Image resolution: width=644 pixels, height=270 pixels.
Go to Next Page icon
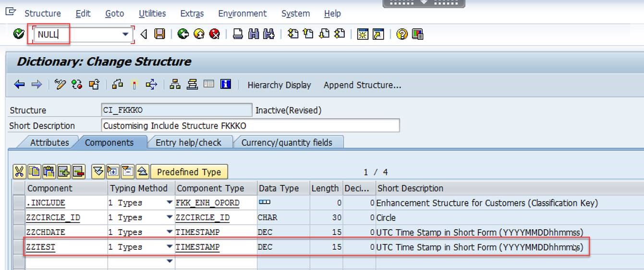[324, 34]
